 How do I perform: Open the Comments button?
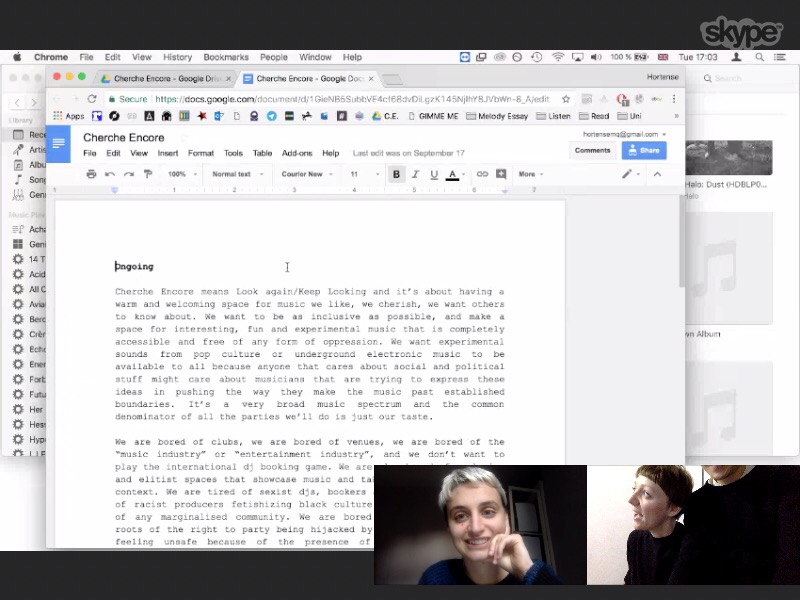tap(592, 150)
